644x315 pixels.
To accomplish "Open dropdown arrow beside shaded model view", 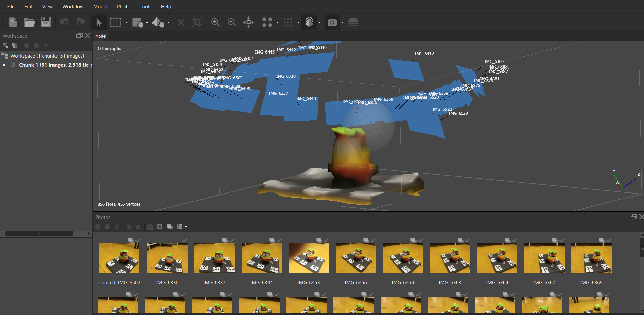I will [x=319, y=23].
